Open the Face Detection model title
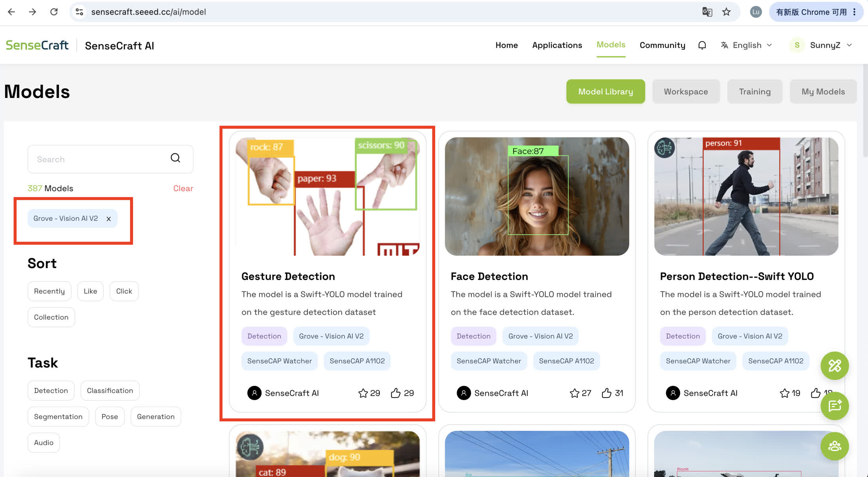 (x=489, y=276)
